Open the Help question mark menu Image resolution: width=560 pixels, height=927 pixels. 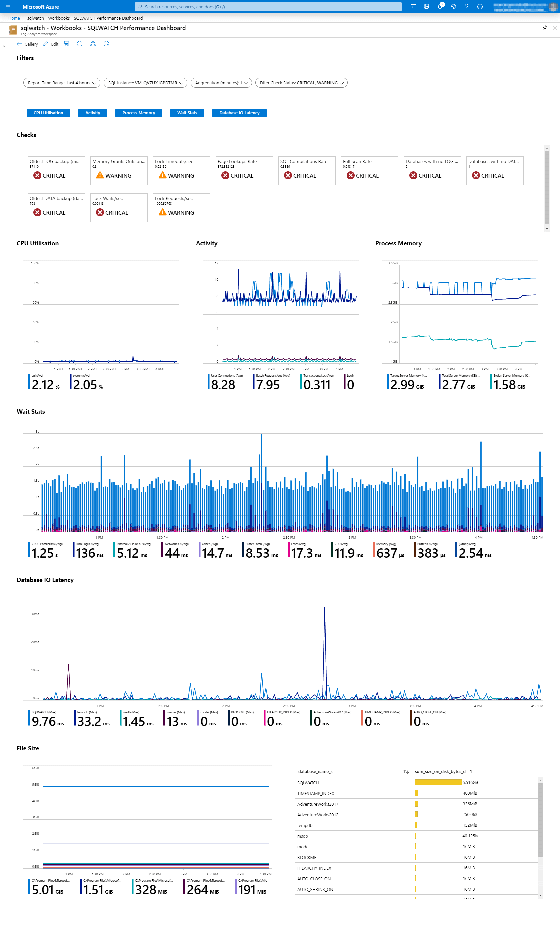click(x=466, y=7)
